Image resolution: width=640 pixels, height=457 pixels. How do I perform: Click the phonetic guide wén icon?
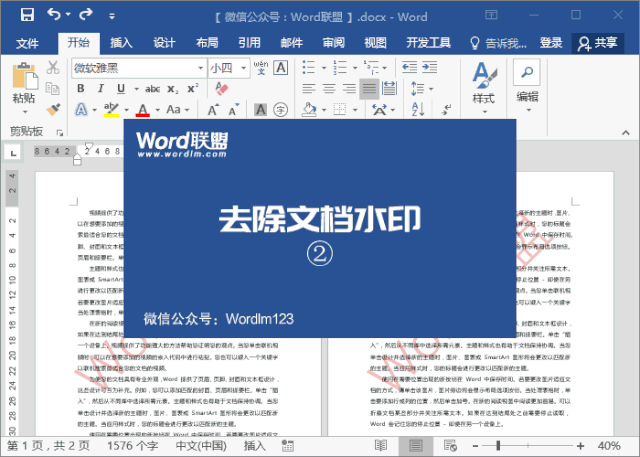pos(261,67)
